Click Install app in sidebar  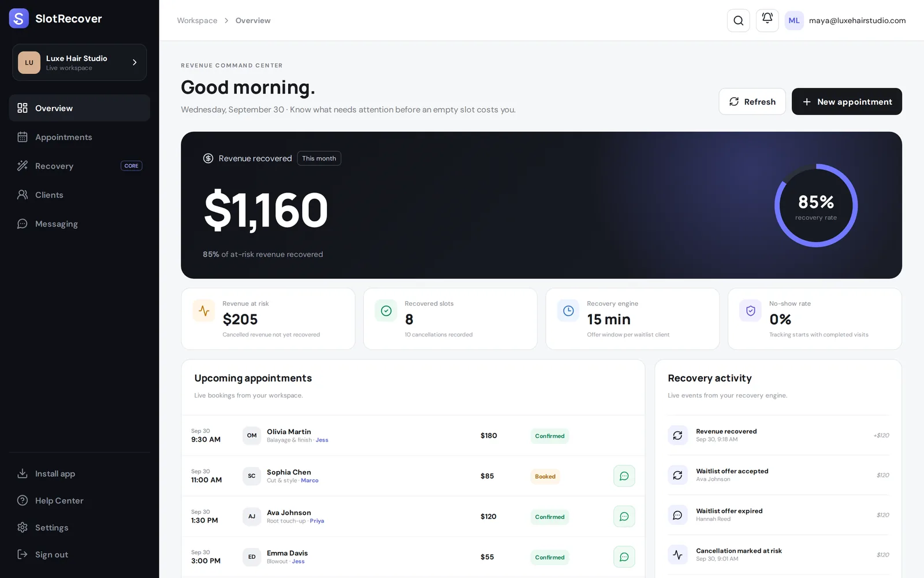(x=80, y=474)
